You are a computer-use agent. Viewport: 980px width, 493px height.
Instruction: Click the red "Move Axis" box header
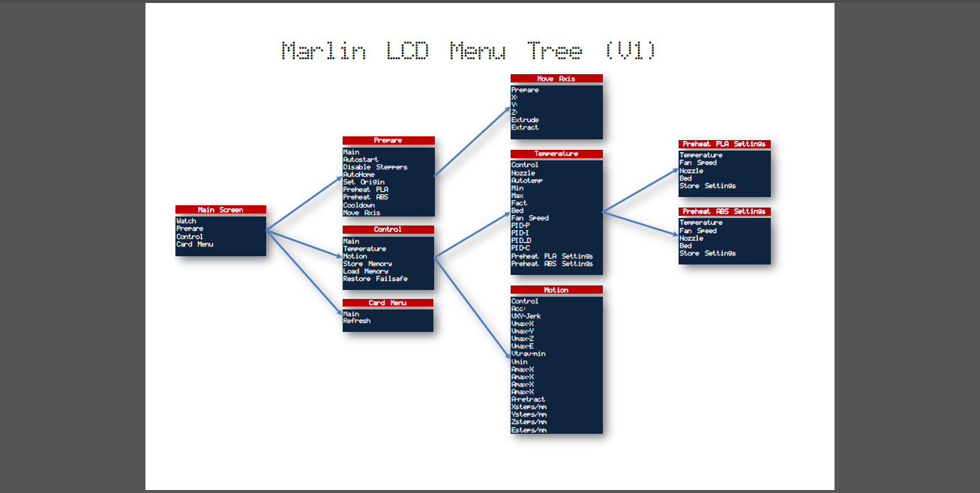(x=556, y=79)
